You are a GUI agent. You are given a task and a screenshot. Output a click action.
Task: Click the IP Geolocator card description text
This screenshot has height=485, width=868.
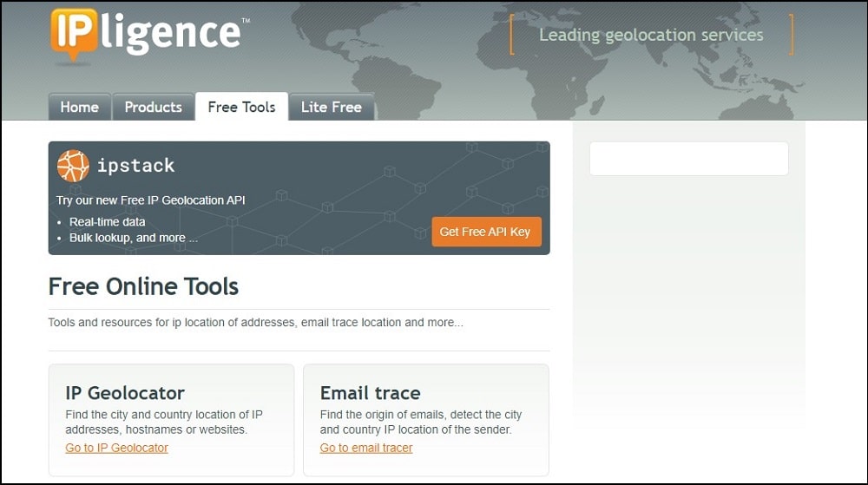[164, 422]
